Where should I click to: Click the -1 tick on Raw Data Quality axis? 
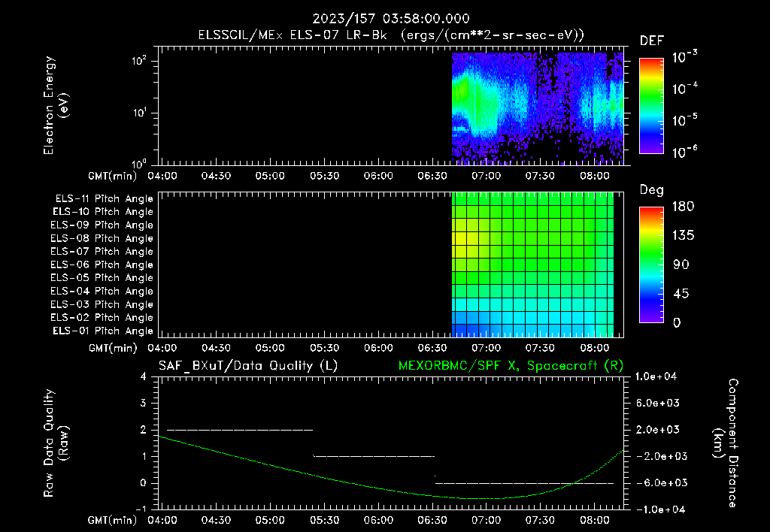(141, 509)
